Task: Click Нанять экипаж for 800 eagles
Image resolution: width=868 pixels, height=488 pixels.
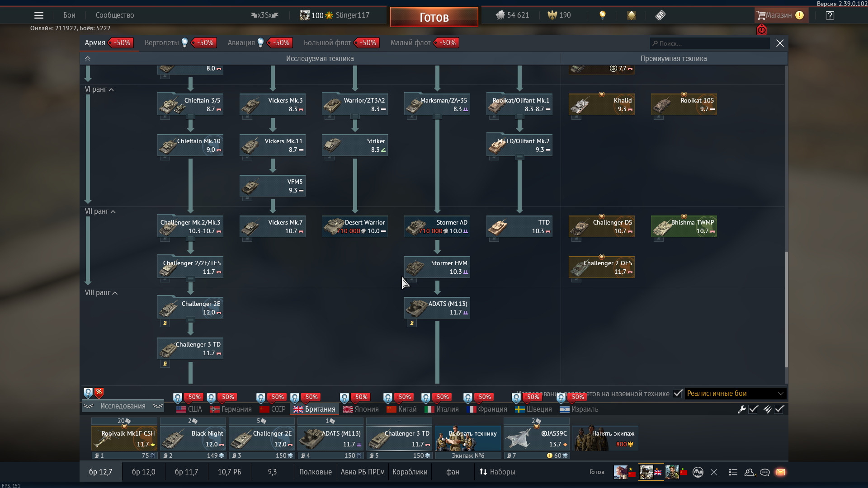Action: coord(605,438)
